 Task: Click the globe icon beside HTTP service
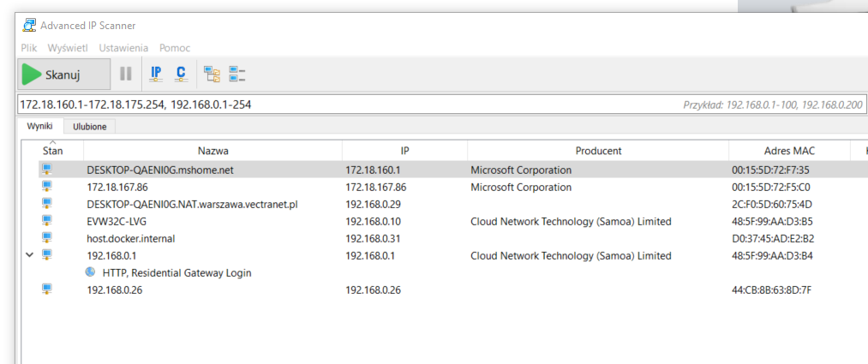[x=90, y=272]
